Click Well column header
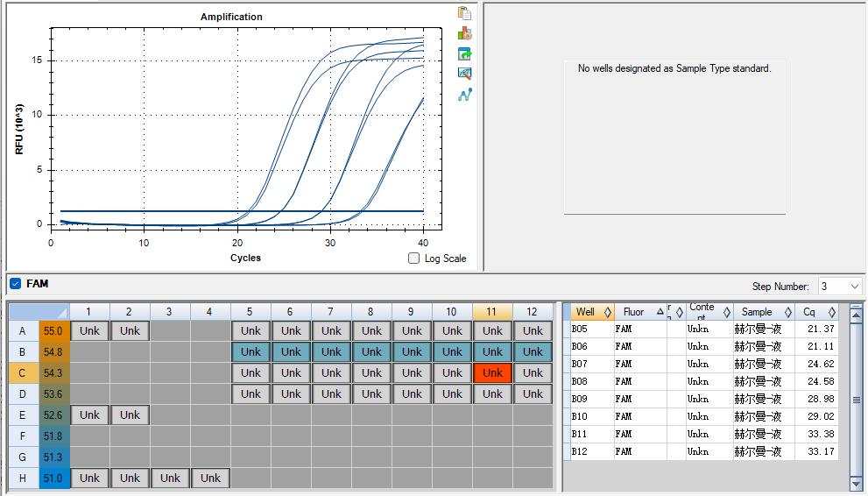Image resolution: width=868 pixels, height=496 pixels. tap(592, 312)
